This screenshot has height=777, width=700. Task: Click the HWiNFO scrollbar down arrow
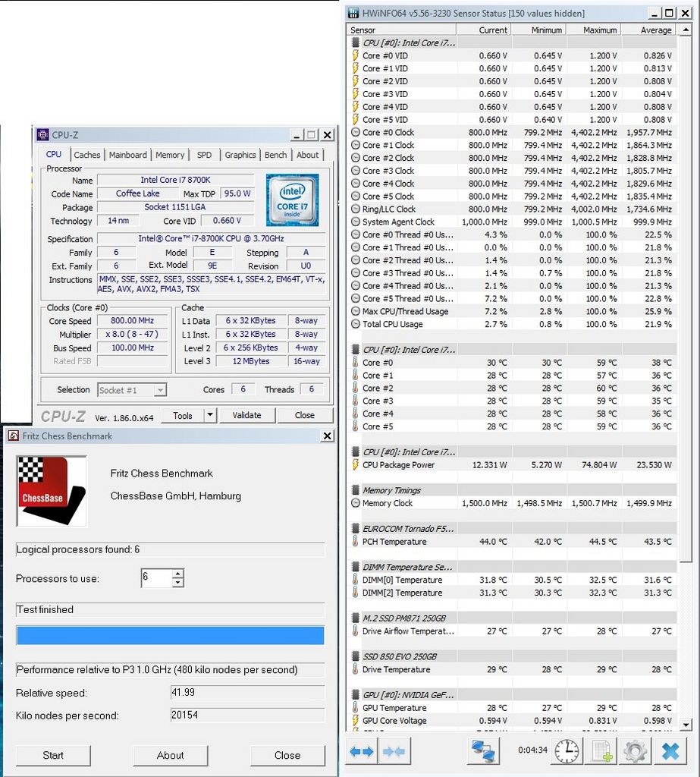pyautogui.click(x=686, y=724)
